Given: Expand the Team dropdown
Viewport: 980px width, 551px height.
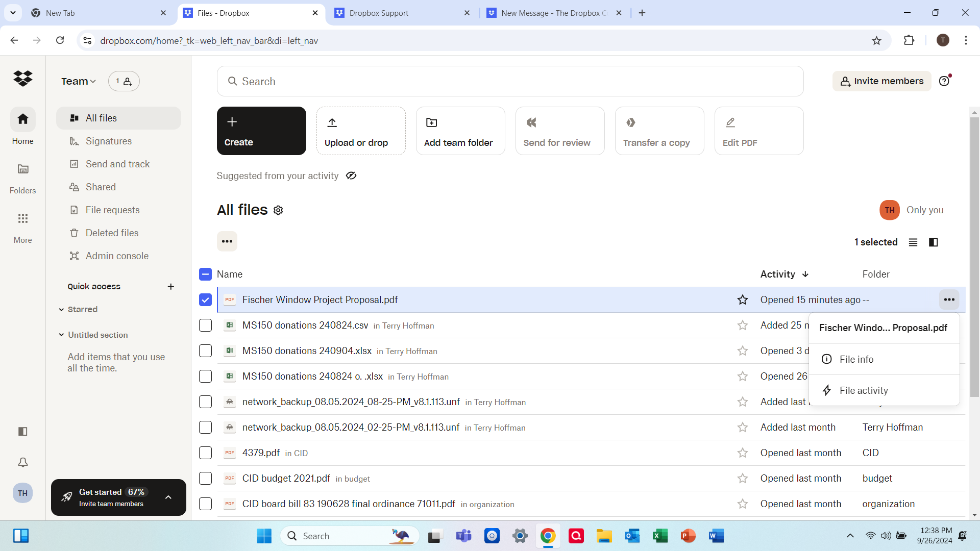Looking at the screenshot, I should click(x=79, y=81).
